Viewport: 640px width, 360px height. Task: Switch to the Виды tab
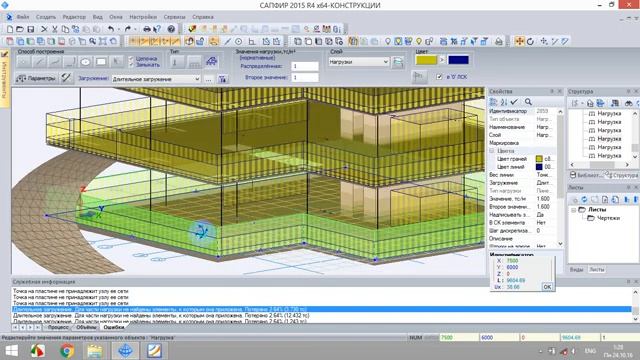576,270
